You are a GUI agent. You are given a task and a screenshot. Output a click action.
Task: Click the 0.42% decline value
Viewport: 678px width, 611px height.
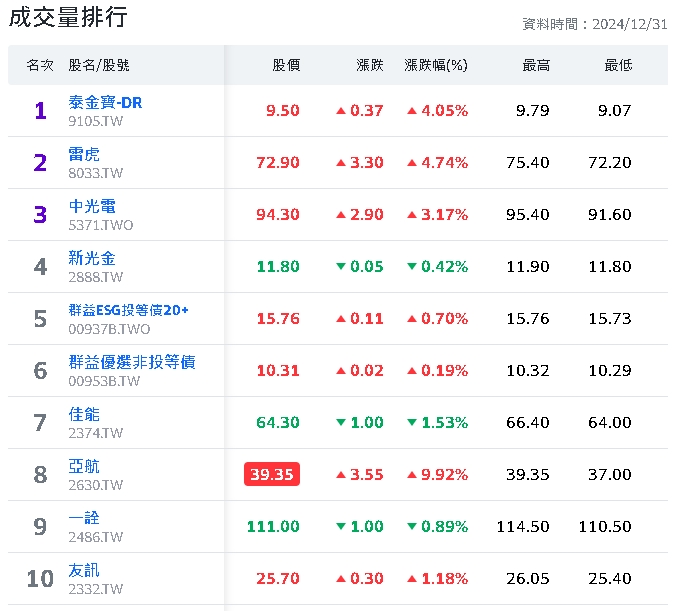(438, 266)
